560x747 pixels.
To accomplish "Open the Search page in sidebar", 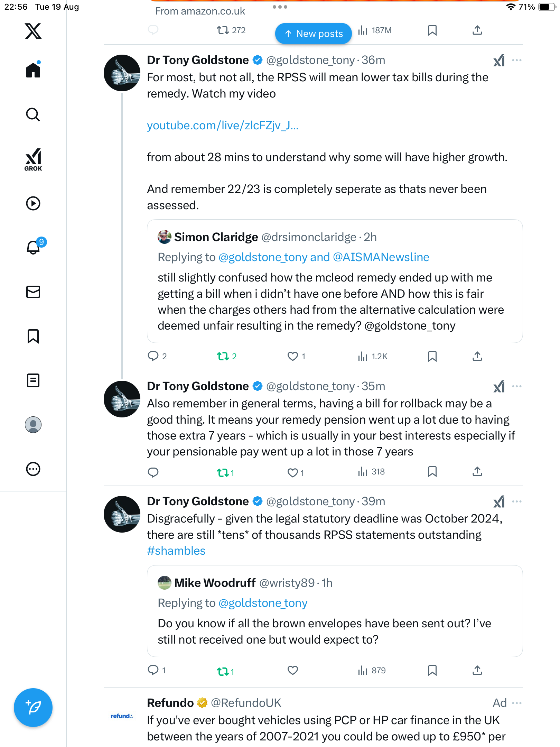I will pos(33,115).
